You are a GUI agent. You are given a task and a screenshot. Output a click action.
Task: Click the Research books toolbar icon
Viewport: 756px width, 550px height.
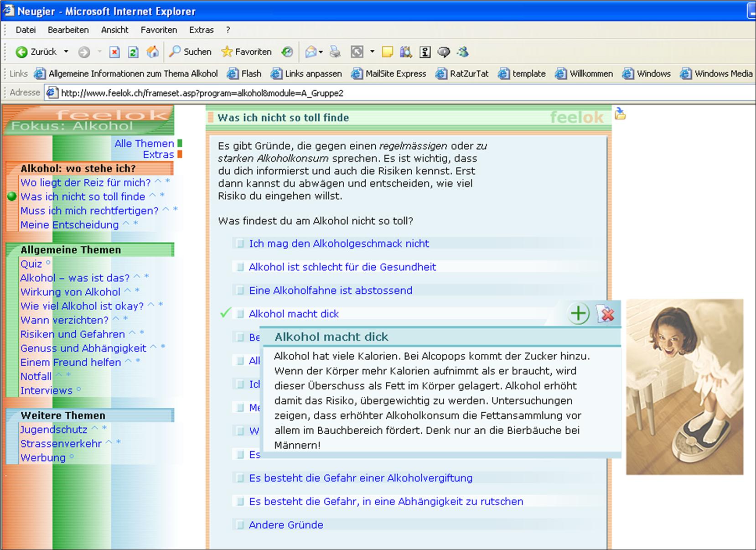click(406, 52)
